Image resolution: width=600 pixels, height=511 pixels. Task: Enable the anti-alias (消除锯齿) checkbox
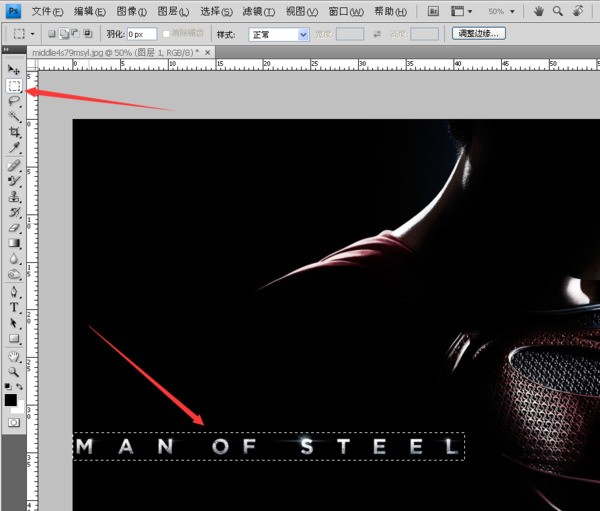click(167, 34)
